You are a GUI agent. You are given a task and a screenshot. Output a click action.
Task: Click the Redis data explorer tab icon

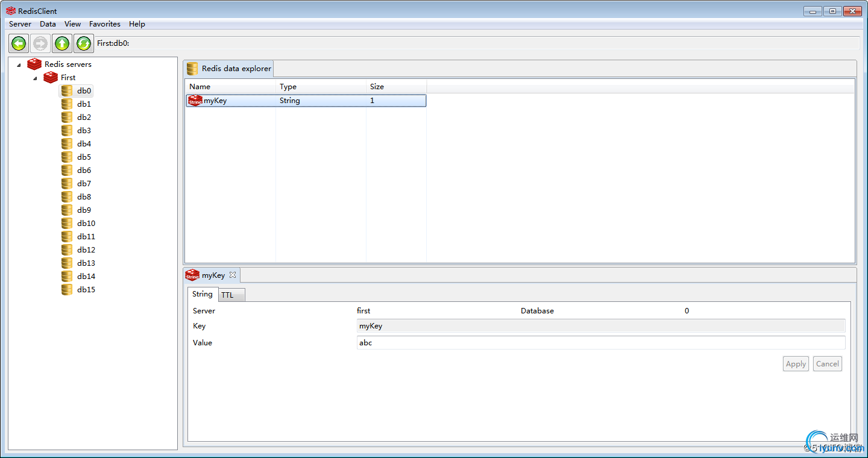pos(192,69)
